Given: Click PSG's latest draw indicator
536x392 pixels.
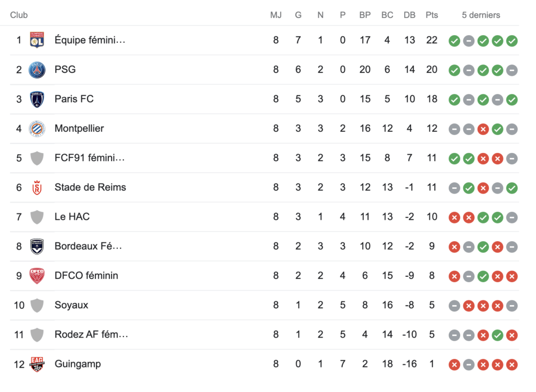Looking at the screenshot, I should coord(512,71).
